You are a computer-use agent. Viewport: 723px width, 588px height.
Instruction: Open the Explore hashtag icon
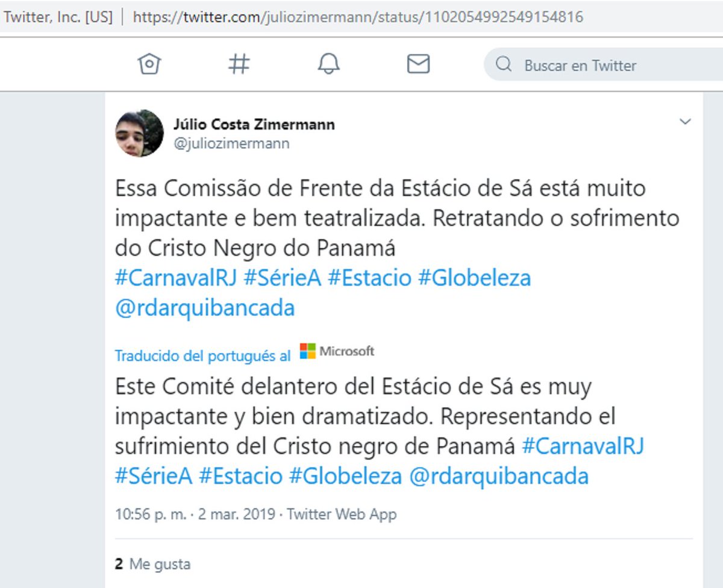pyautogui.click(x=239, y=64)
